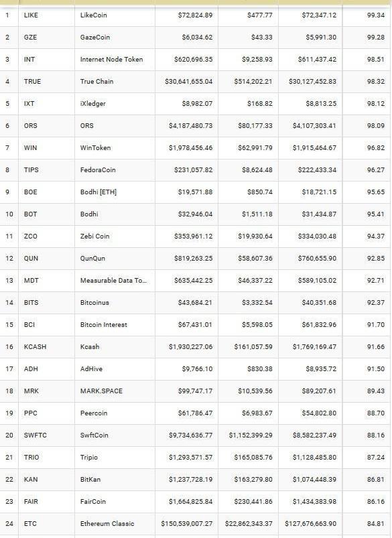Open the Internet Node Token entry
392x538 pixels.
pyautogui.click(x=111, y=60)
